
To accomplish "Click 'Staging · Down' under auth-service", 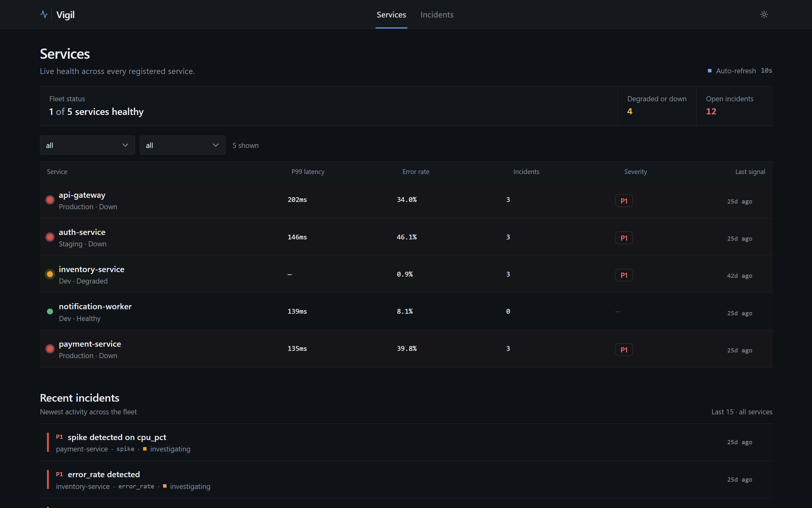I will 82,244.
